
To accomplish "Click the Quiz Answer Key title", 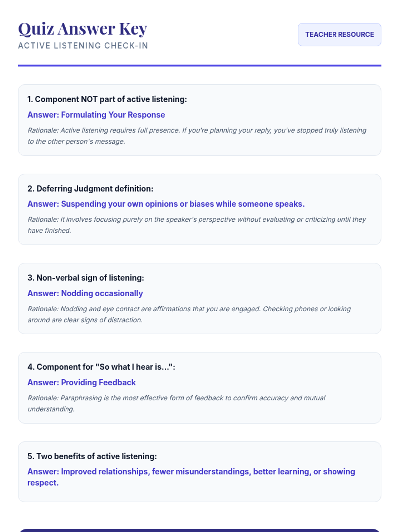I will pos(82,29).
